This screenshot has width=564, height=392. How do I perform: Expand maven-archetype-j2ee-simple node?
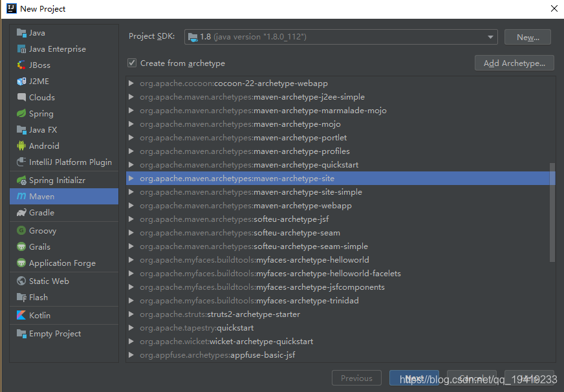click(x=131, y=97)
